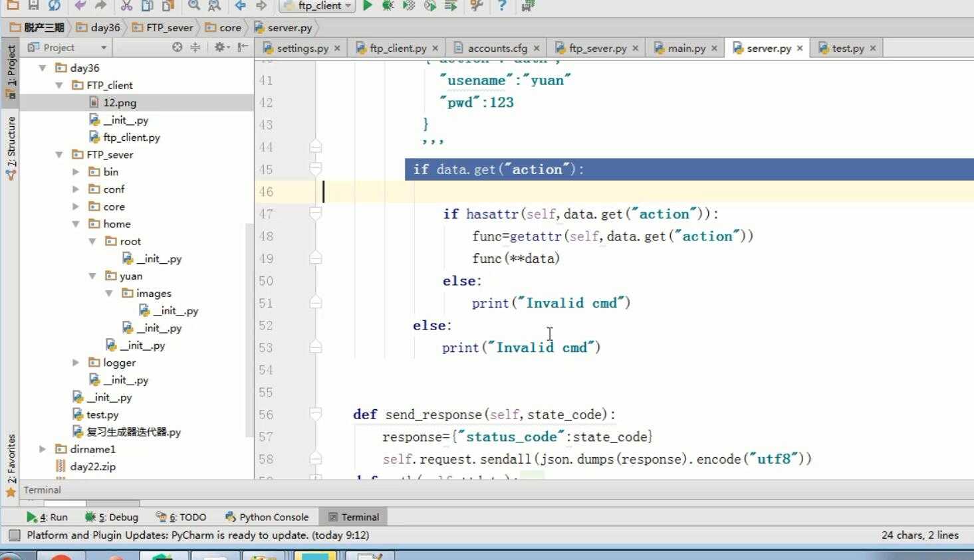Click the Profile run icon
This screenshot has height=560, width=974.
click(x=430, y=5)
